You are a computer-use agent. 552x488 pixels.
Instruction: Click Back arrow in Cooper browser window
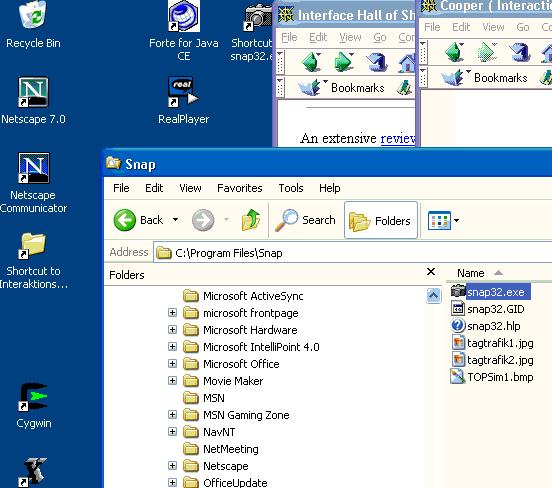click(454, 52)
